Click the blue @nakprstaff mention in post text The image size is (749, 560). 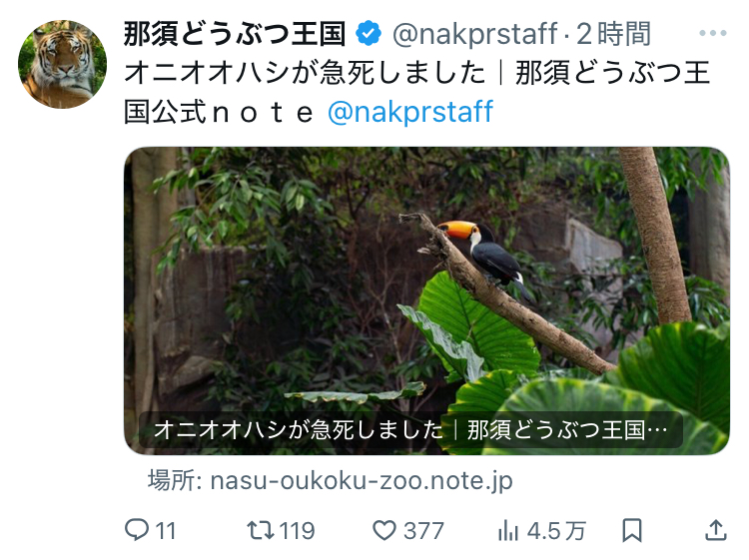410,111
